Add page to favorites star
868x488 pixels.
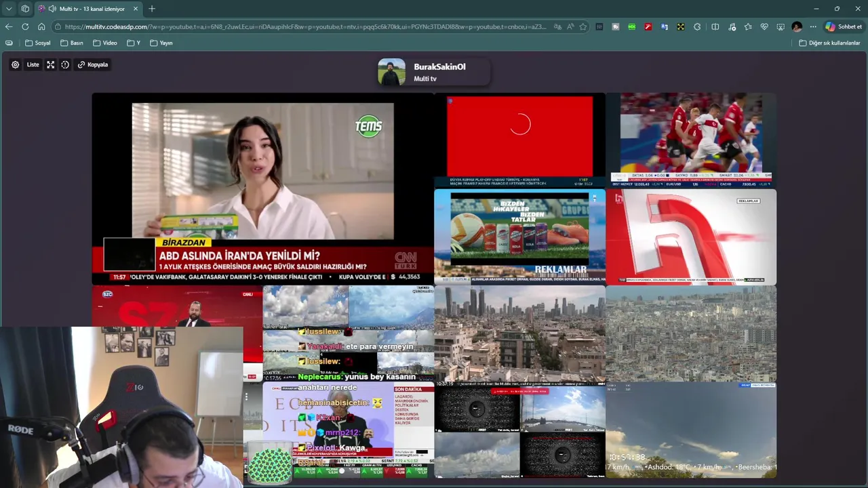583,26
